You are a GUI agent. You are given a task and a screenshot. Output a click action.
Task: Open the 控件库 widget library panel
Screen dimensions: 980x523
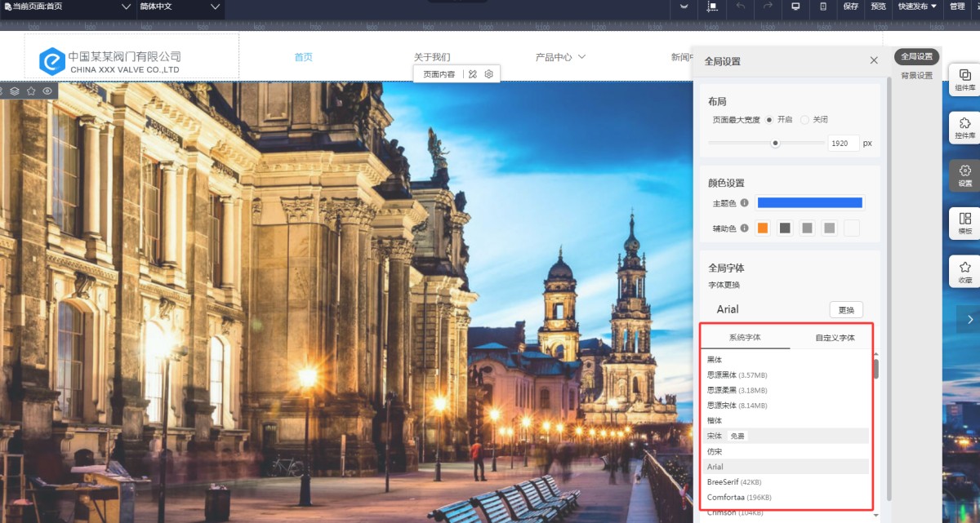coord(964,128)
